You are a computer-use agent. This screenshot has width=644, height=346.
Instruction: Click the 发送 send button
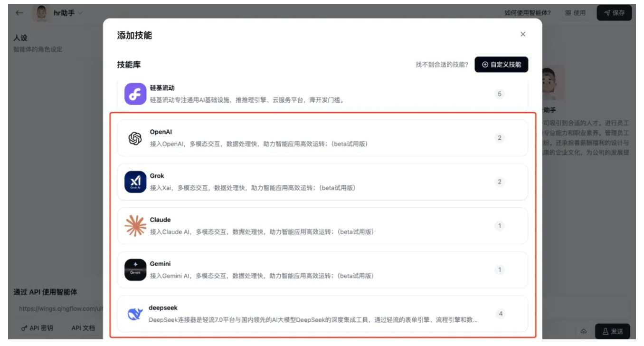point(613,331)
